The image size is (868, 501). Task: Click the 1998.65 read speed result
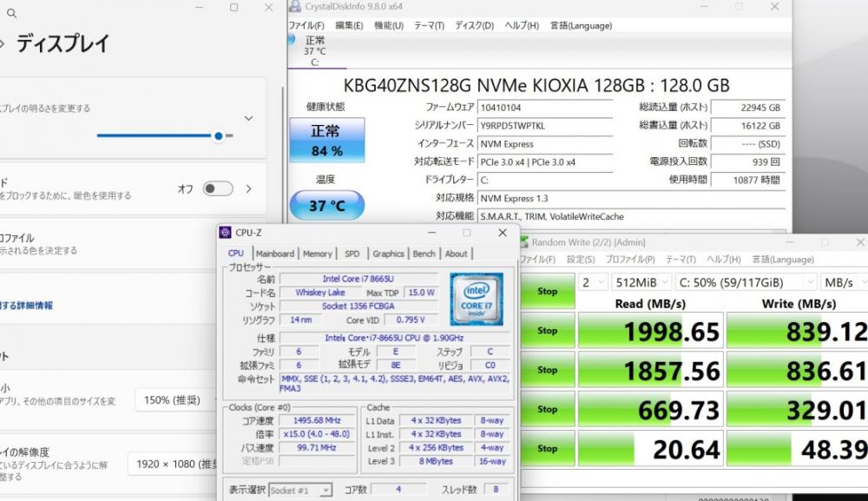coord(650,331)
